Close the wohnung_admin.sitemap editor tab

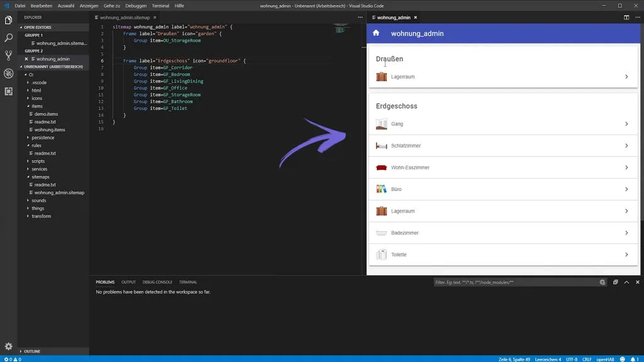click(x=155, y=18)
